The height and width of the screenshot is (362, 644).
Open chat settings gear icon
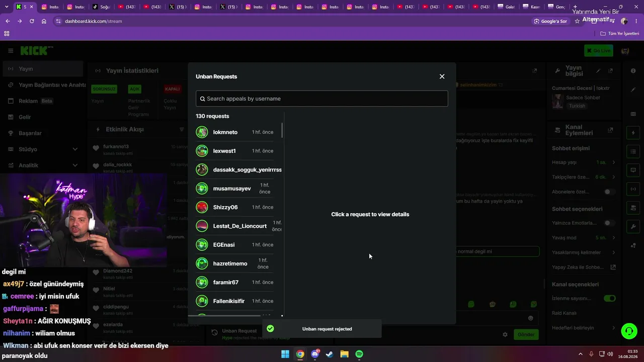click(505, 334)
